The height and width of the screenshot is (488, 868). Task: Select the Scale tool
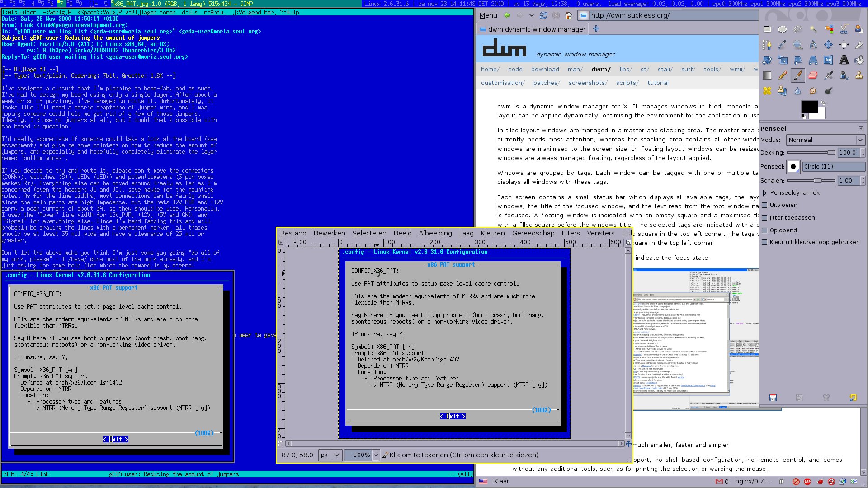pos(783,60)
